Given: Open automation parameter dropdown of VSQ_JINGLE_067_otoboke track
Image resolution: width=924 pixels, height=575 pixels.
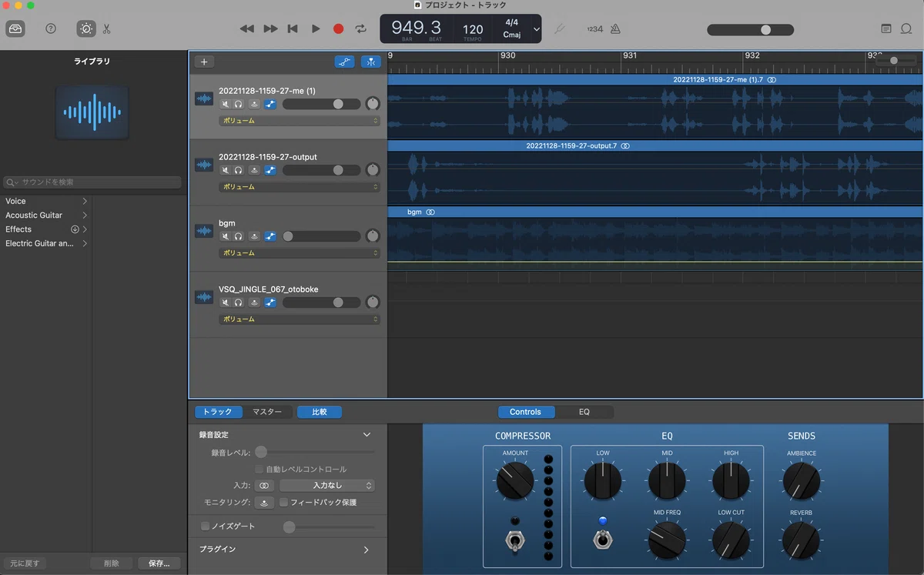Looking at the screenshot, I should (x=300, y=319).
